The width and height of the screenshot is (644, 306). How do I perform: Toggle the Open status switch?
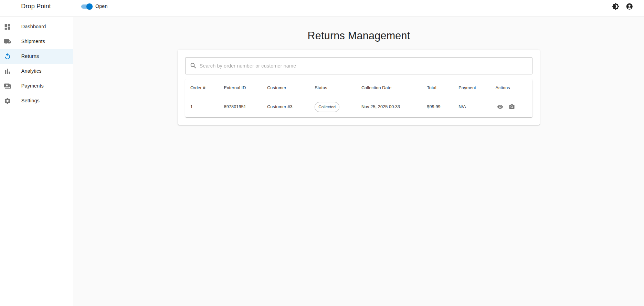pyautogui.click(x=87, y=7)
